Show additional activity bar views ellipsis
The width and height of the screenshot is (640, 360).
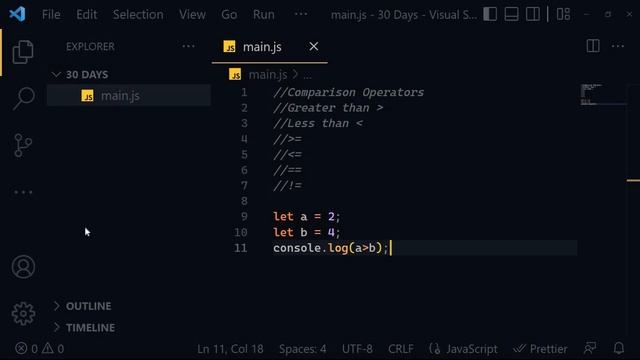tap(23, 192)
